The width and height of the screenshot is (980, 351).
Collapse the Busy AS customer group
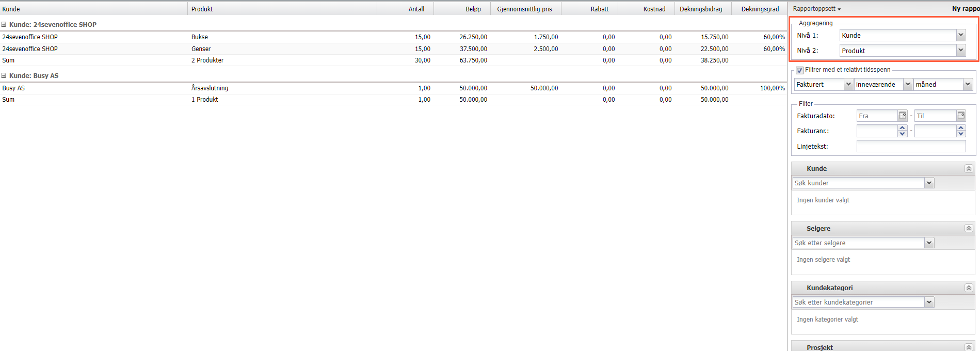[4, 75]
